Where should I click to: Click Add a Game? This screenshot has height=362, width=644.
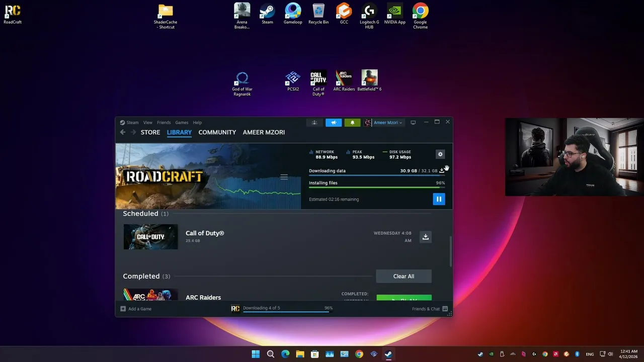click(136, 309)
